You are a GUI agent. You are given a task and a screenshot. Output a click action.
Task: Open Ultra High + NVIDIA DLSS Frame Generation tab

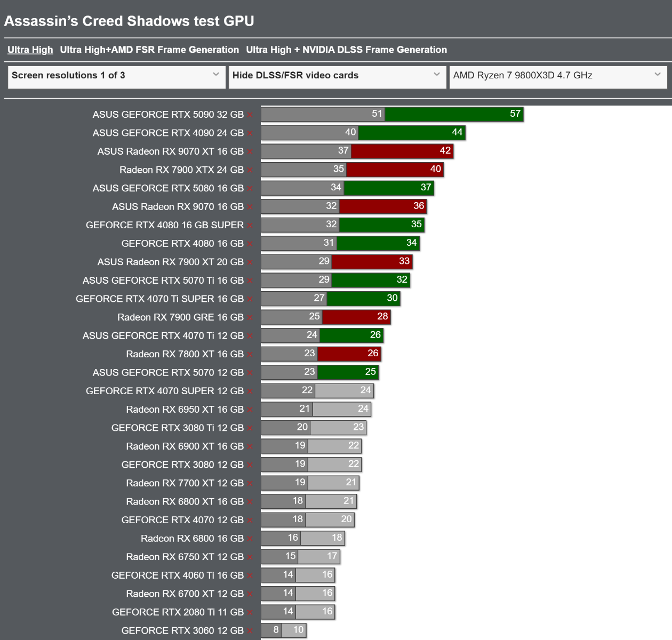click(x=347, y=50)
